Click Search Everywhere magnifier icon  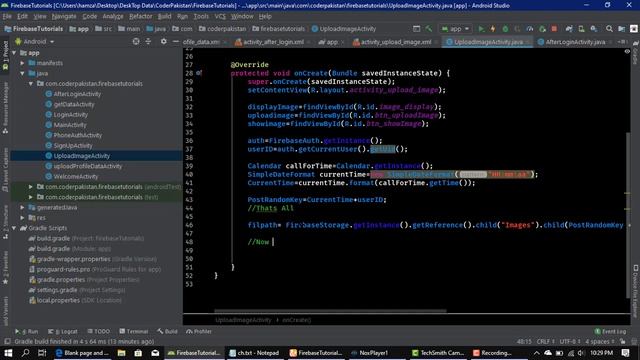(x=609, y=29)
